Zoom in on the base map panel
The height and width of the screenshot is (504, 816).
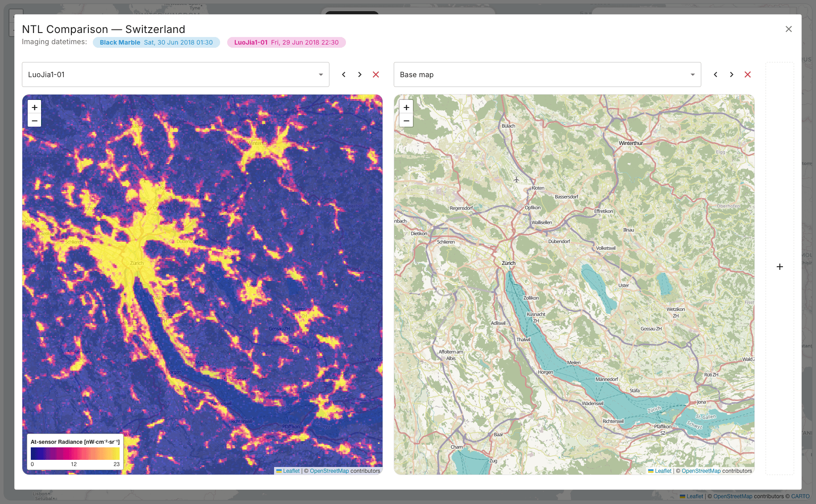[x=406, y=107]
